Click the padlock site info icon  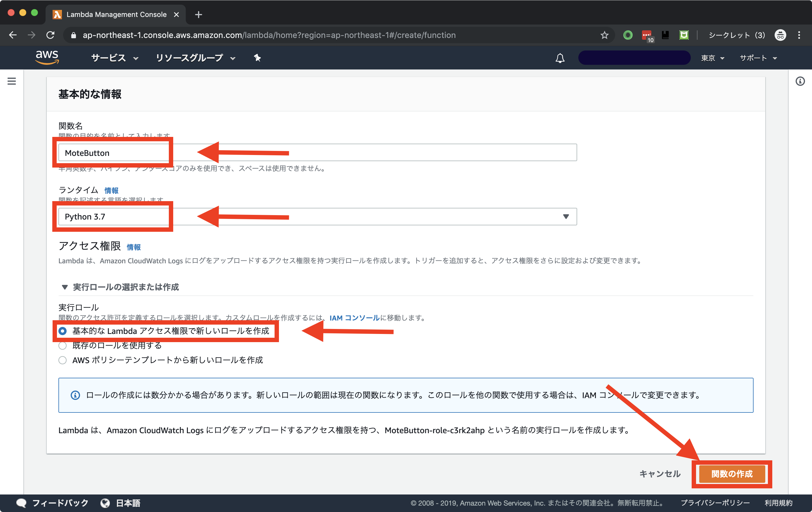[x=74, y=35]
